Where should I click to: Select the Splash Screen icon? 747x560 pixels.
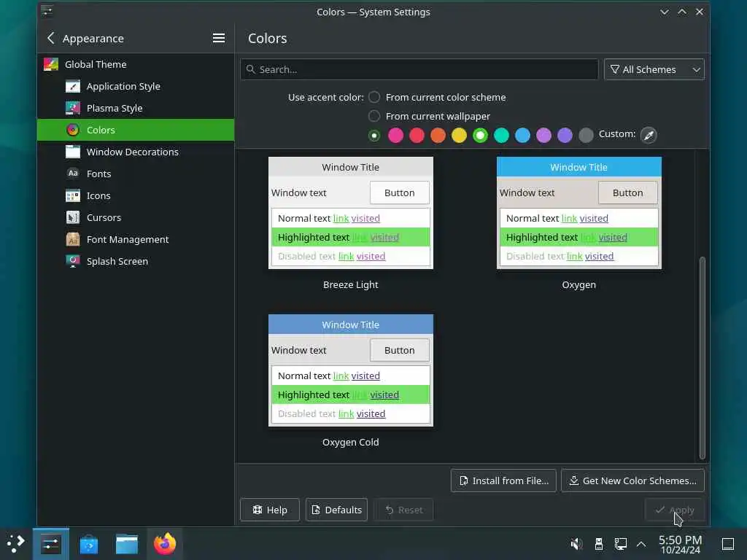coord(73,262)
